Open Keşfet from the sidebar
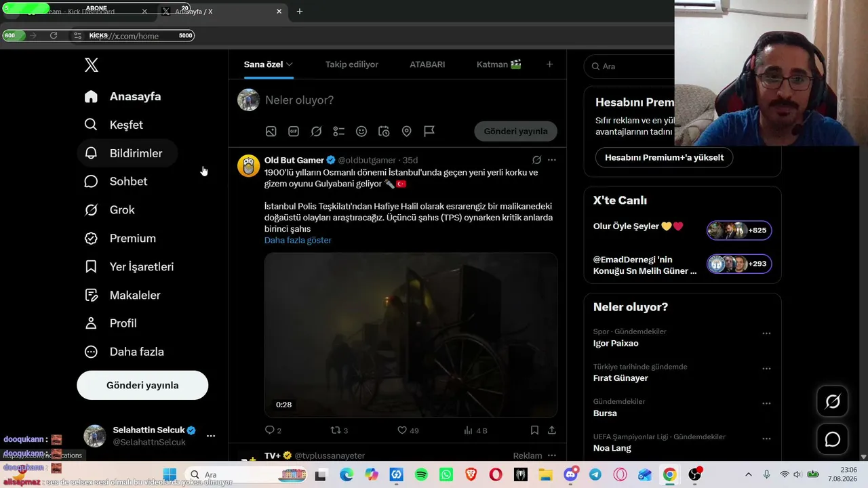The width and height of the screenshot is (868, 488). tap(113, 125)
